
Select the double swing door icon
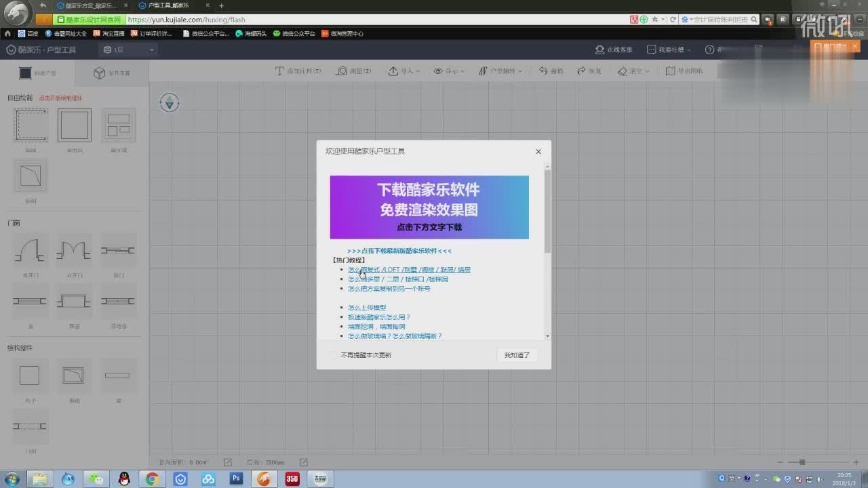click(x=74, y=251)
